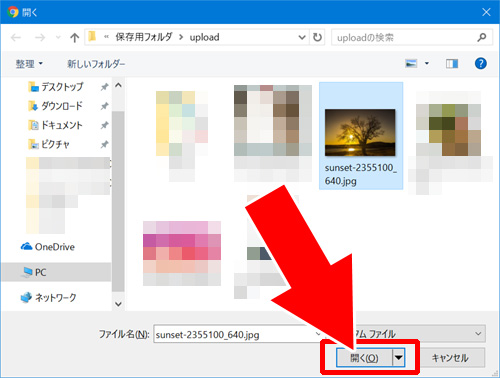The height and width of the screenshot is (378, 500).
Task: Click the Chrome icon in title bar
Action: [x=13, y=12]
